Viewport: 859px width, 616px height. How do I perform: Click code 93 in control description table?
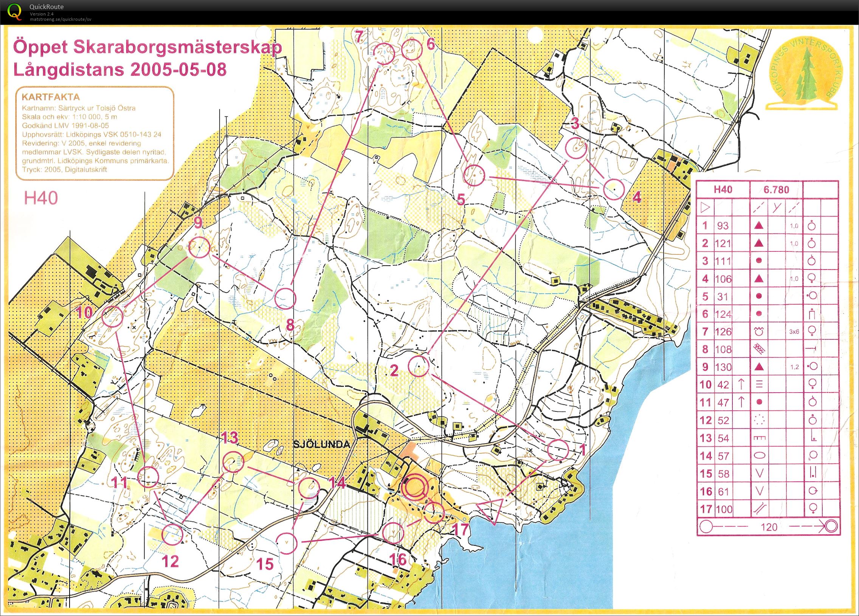[x=723, y=226]
